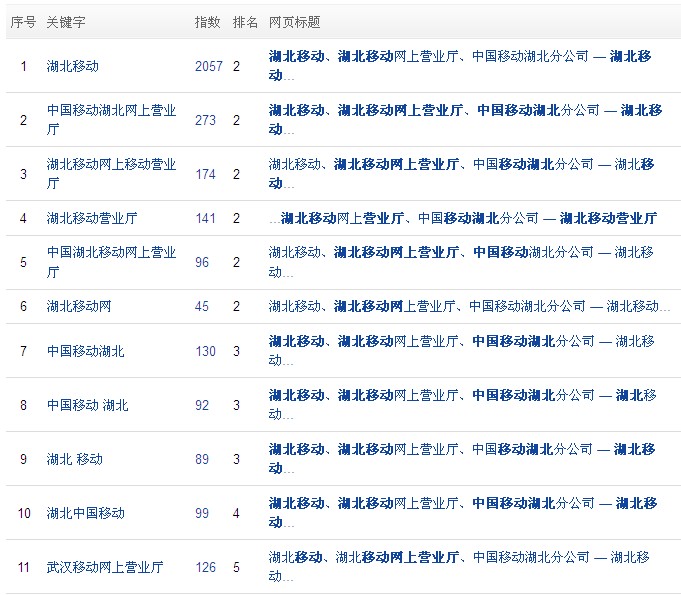The image size is (681, 595).
Task: Open page title link in row 5
Action: [x=461, y=262]
